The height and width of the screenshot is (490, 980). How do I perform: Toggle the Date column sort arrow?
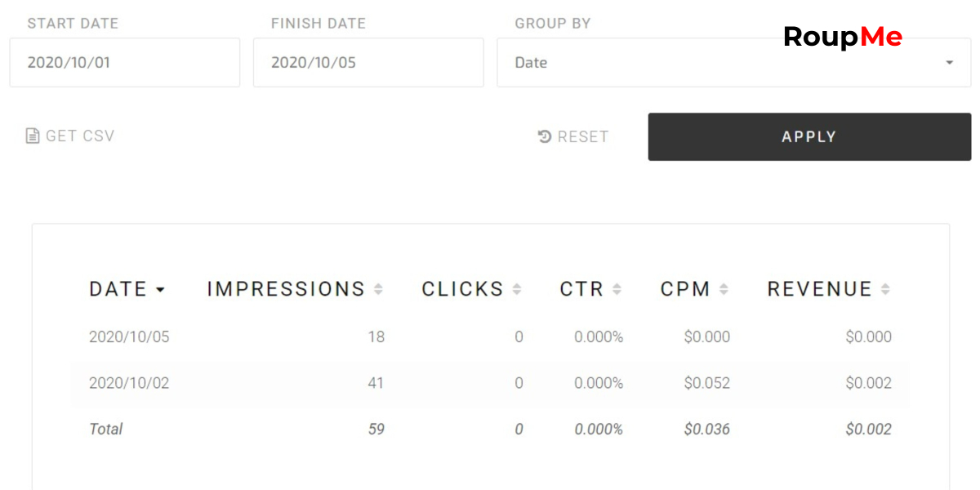tap(160, 290)
